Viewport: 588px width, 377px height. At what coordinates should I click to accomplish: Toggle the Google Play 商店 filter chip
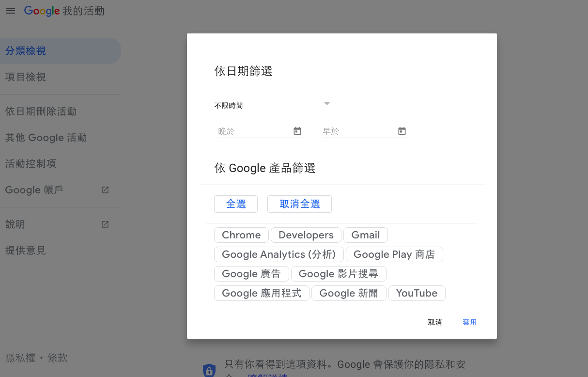[394, 254]
